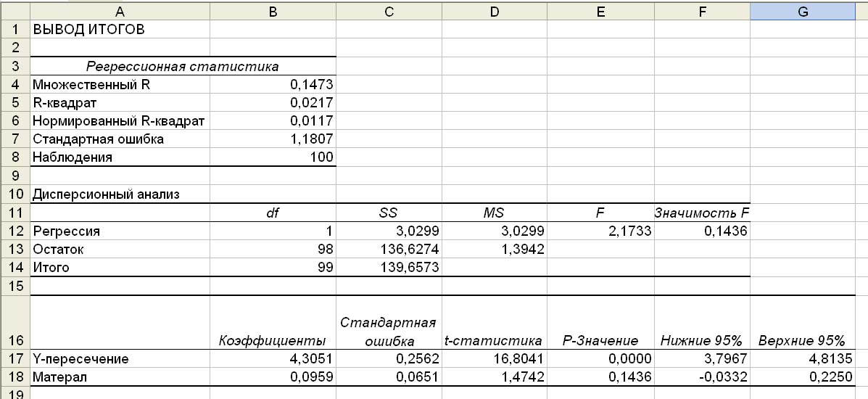
Task: Select row 16 header
Action: click(15, 322)
